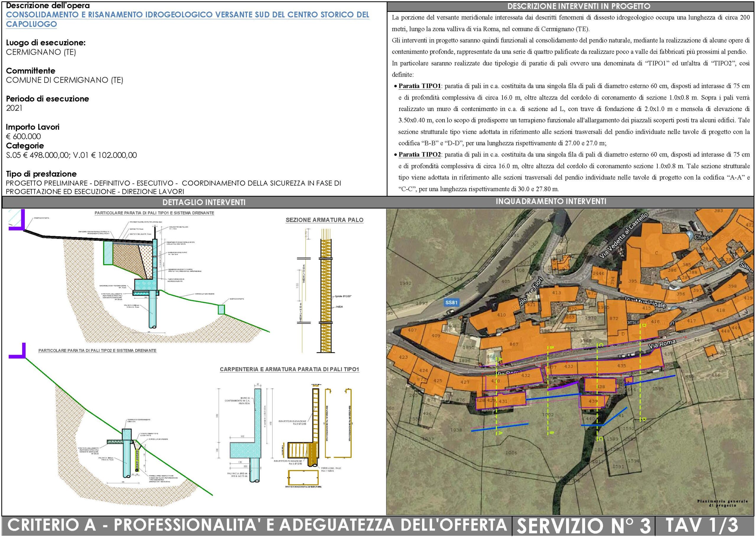Click the 'TAV 1/3' sheet number

(x=701, y=525)
